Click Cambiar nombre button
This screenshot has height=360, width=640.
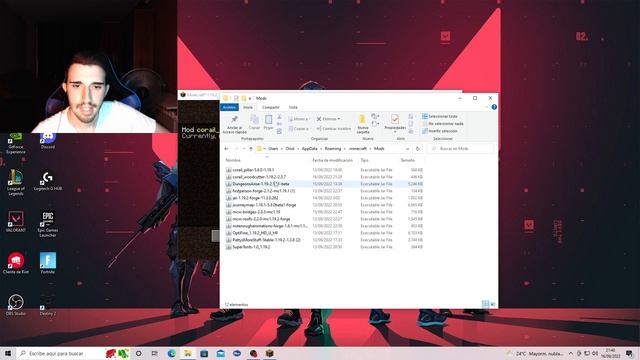[x=333, y=129]
